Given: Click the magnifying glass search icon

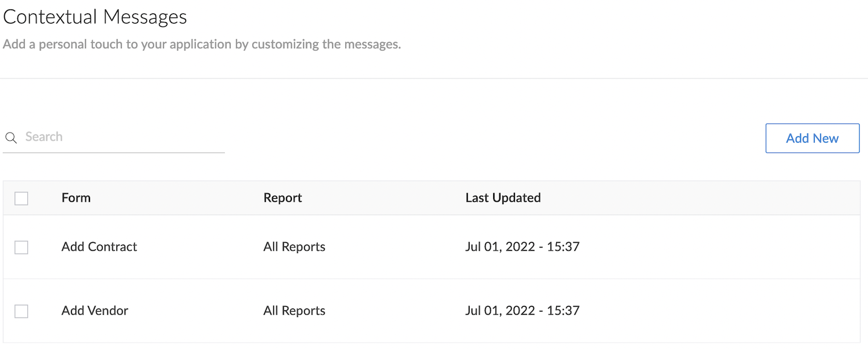Looking at the screenshot, I should click(x=11, y=138).
